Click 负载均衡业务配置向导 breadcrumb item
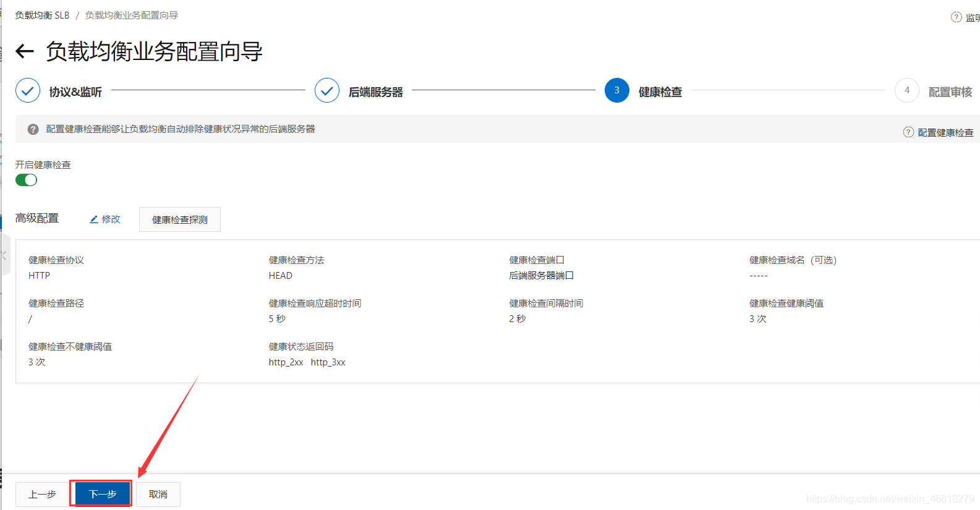Image resolution: width=980 pixels, height=510 pixels. tap(132, 15)
